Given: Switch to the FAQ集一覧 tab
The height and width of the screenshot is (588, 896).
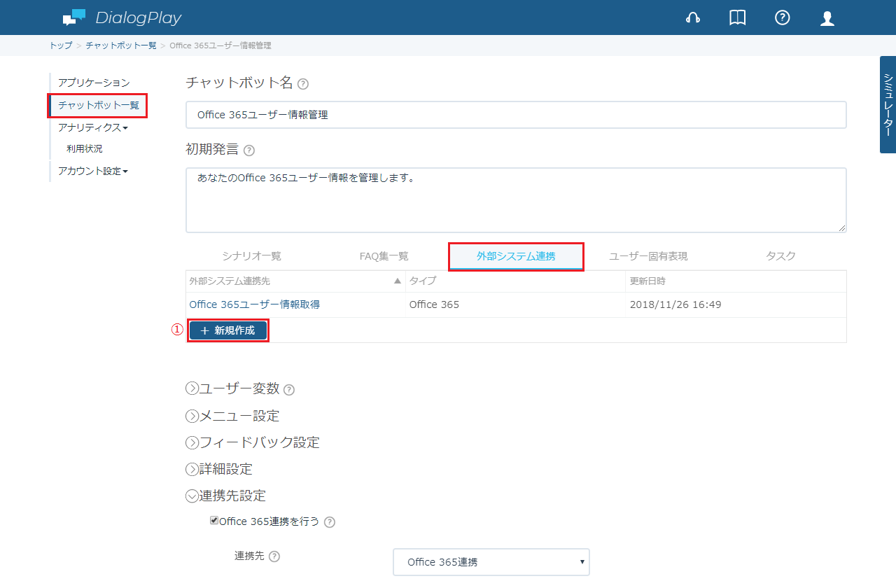Looking at the screenshot, I should [x=384, y=256].
